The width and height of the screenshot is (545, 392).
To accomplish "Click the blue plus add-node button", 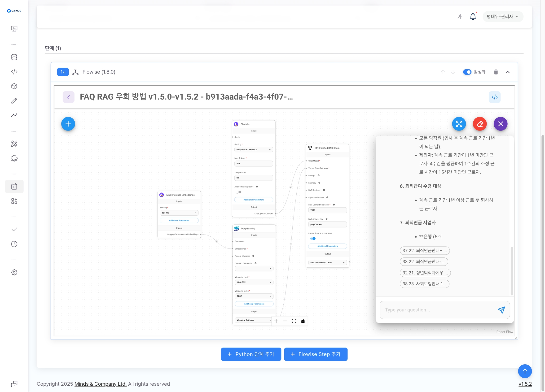I will (68, 124).
